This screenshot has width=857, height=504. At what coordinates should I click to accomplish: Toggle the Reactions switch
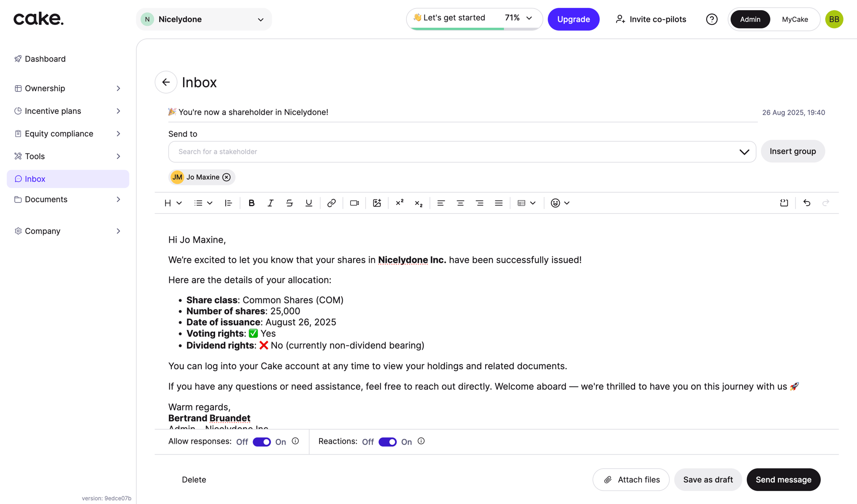point(387,442)
